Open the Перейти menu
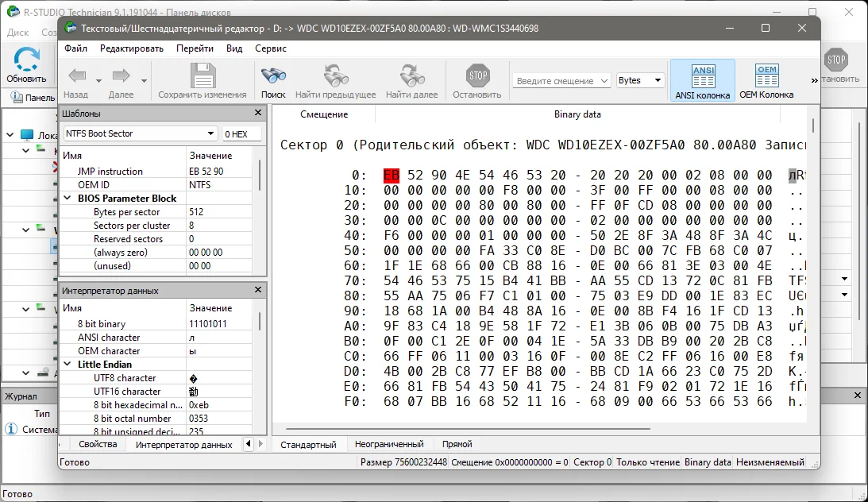The image size is (868, 502). (x=195, y=48)
